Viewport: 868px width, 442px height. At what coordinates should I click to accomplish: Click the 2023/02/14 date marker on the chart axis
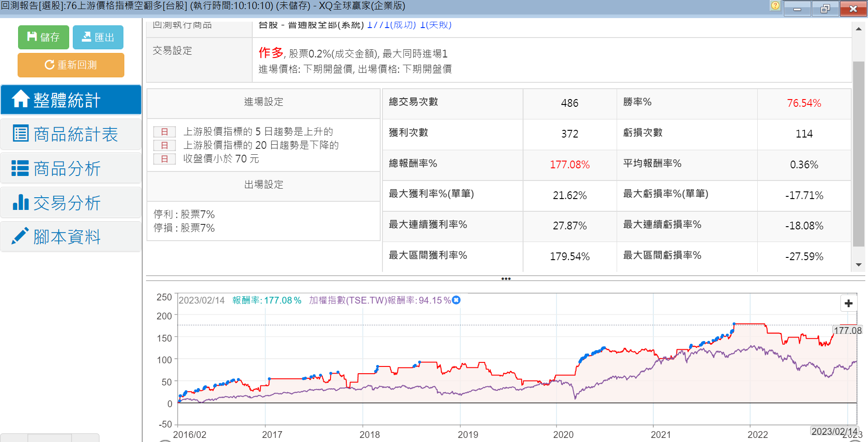pos(834,431)
